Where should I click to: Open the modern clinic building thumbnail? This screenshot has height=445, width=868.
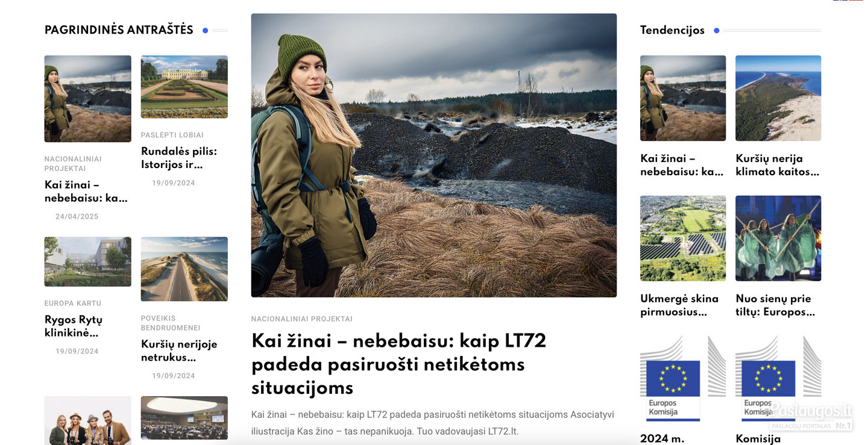point(87,261)
